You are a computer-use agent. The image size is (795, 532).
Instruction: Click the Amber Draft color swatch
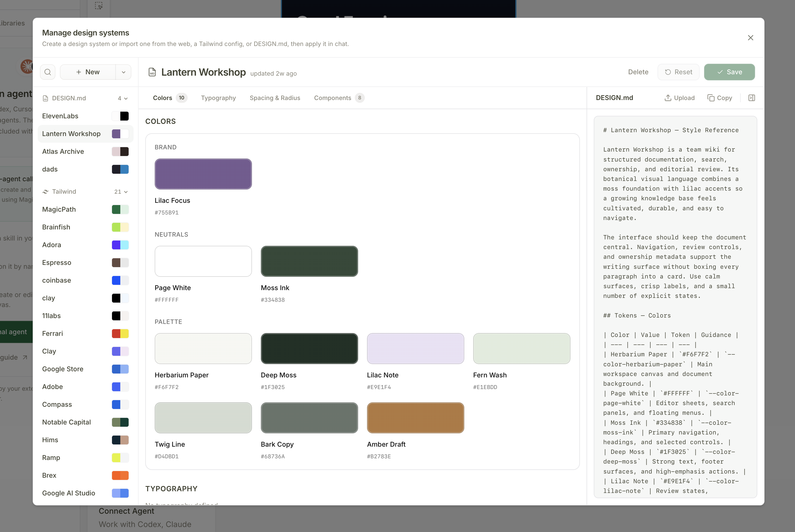tap(416, 418)
